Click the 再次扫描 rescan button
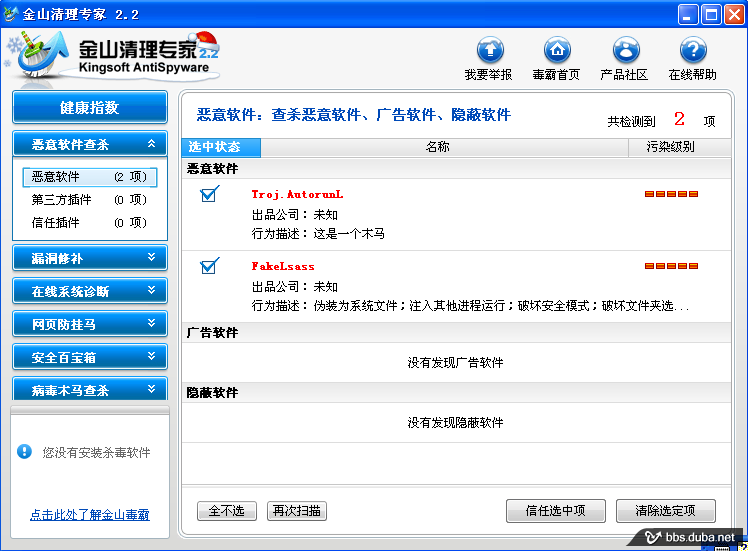This screenshot has width=748, height=551. pyautogui.click(x=297, y=511)
